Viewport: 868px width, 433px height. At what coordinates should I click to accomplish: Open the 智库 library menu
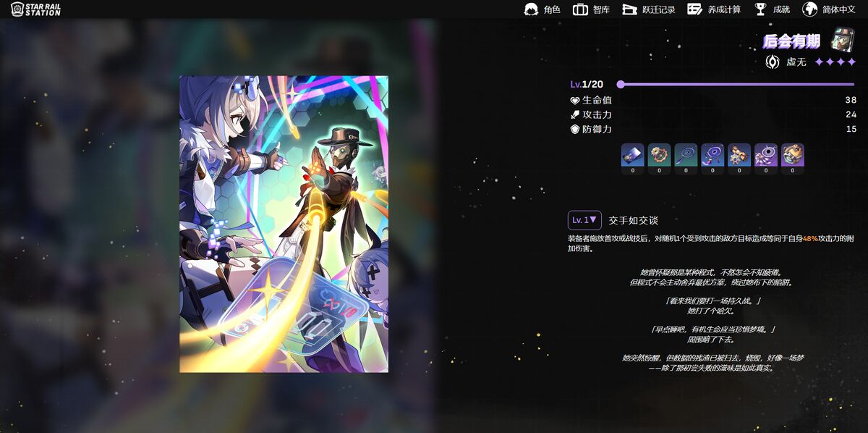[x=591, y=9]
